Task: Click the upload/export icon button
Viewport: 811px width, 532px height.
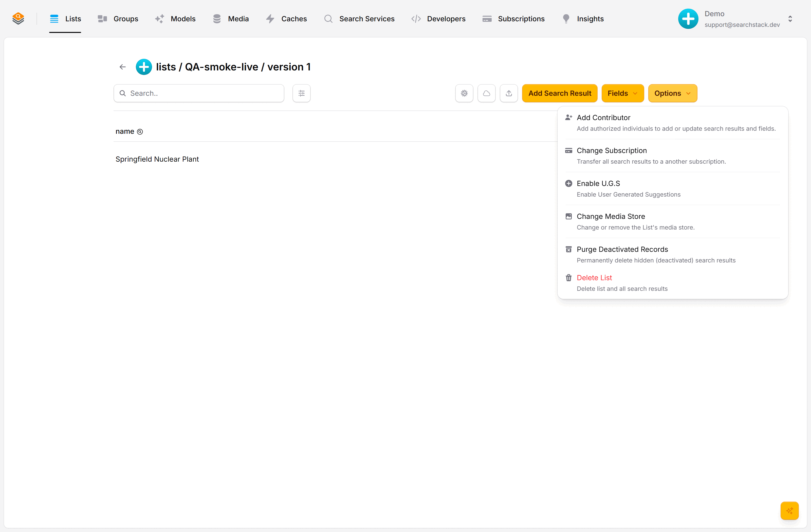Action: 509,93
